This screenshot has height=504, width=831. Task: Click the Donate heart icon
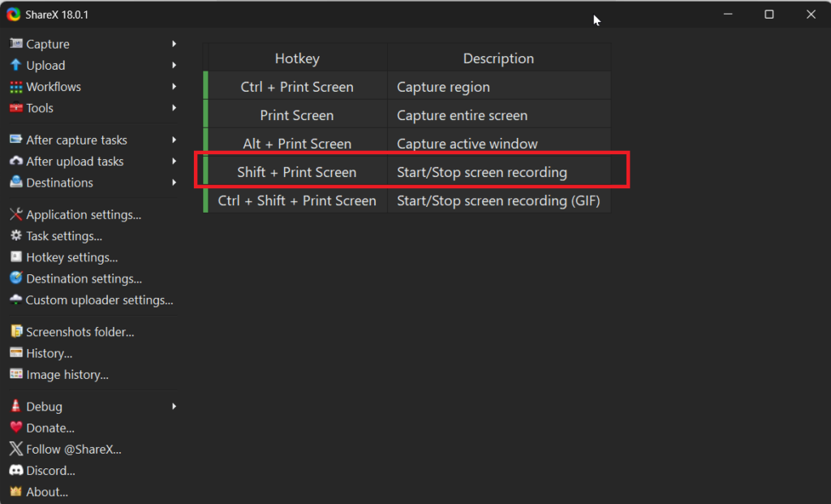click(x=15, y=428)
